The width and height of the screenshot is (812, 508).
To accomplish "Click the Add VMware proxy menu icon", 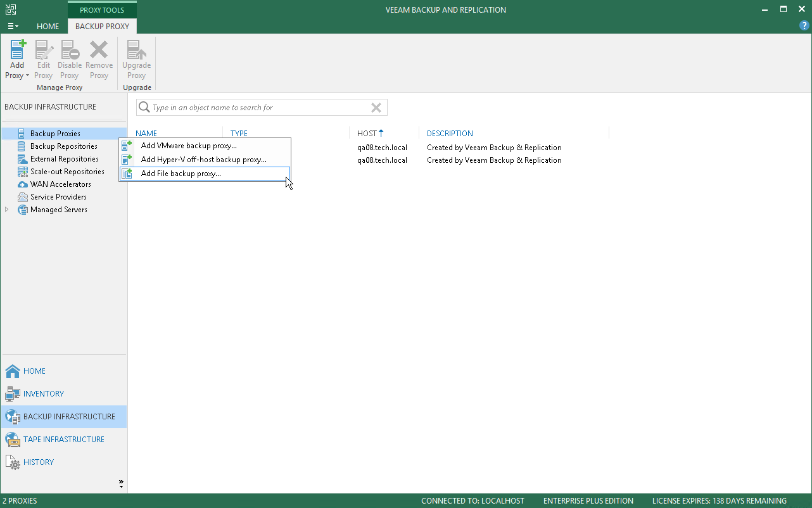I will pyautogui.click(x=127, y=146).
